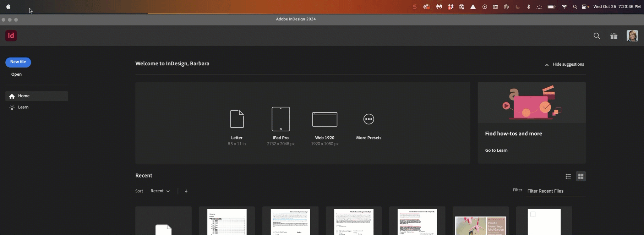Open the What's New gift icon

(x=614, y=36)
